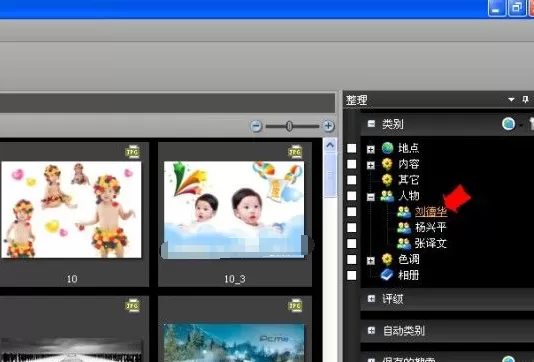The width and height of the screenshot is (534, 362).
Task: Check the 地点 category checkbox
Action: pyautogui.click(x=352, y=148)
